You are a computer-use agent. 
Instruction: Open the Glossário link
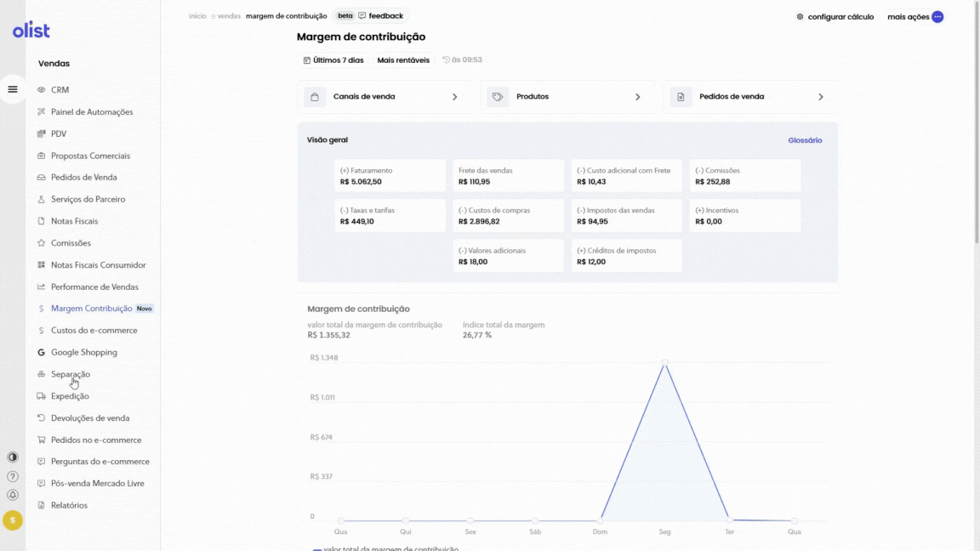(x=805, y=140)
